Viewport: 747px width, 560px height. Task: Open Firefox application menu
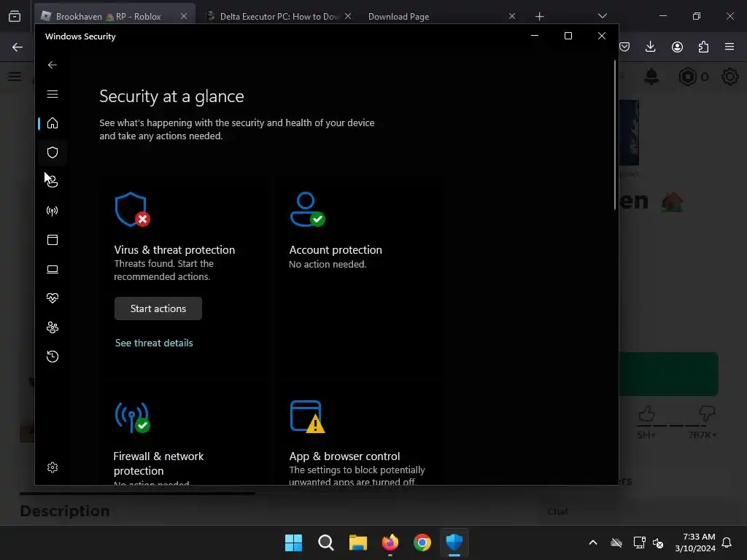tap(729, 47)
